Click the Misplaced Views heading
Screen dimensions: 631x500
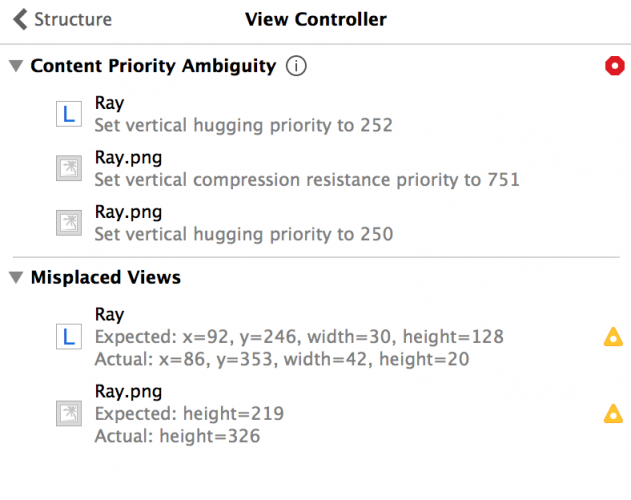point(106,277)
